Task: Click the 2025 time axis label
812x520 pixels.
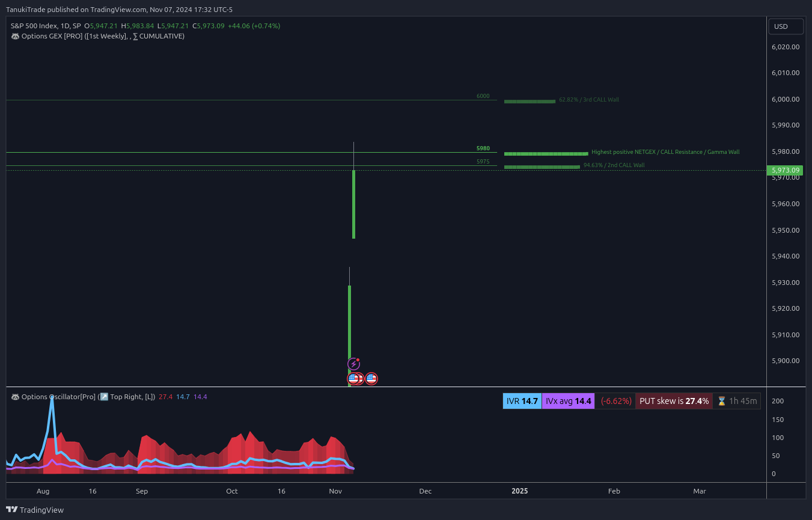Action: point(520,491)
